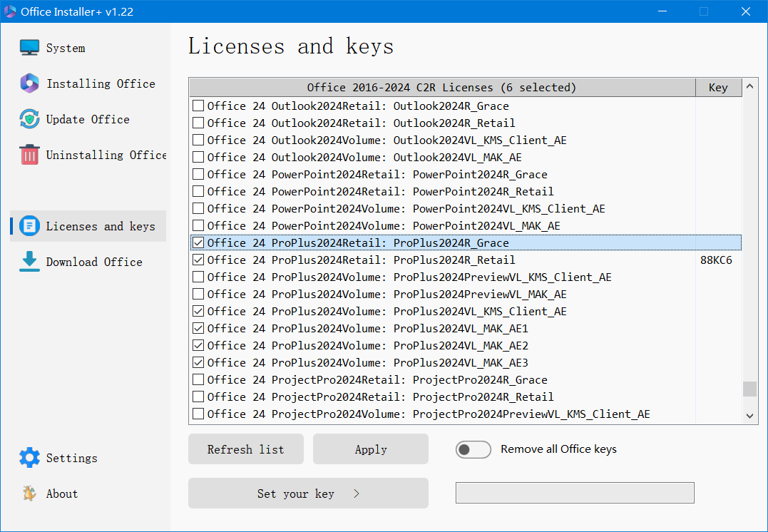768x532 pixels.
Task: Click the Settings gear icon
Action: 29,458
